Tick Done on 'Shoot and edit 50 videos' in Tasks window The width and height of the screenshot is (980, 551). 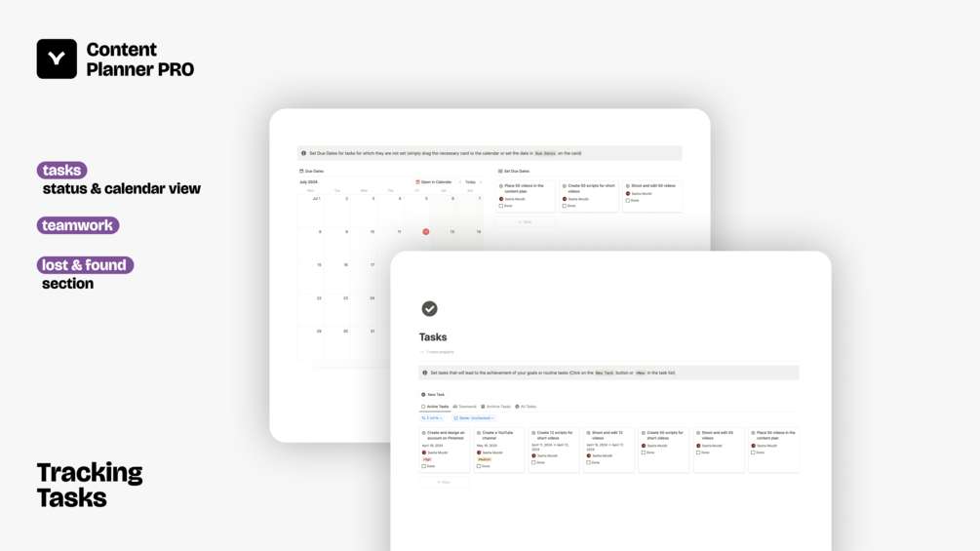[699, 453]
